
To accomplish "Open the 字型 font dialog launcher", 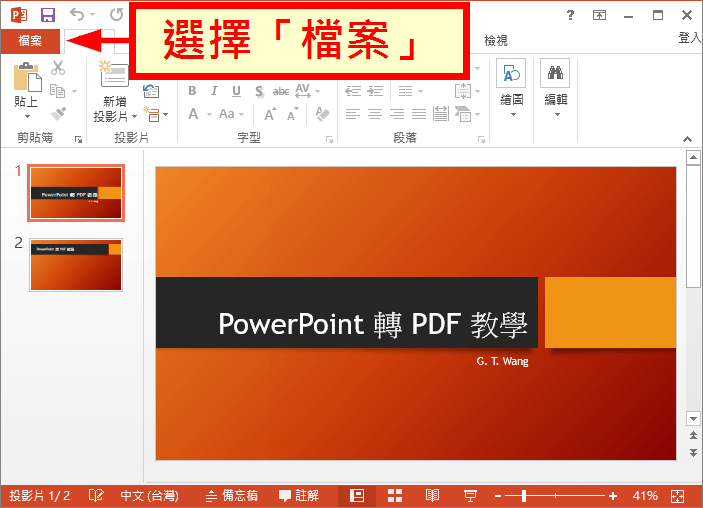I will 330,139.
